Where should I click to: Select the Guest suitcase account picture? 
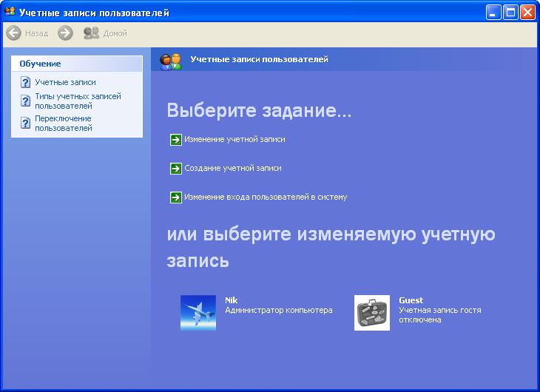372,313
